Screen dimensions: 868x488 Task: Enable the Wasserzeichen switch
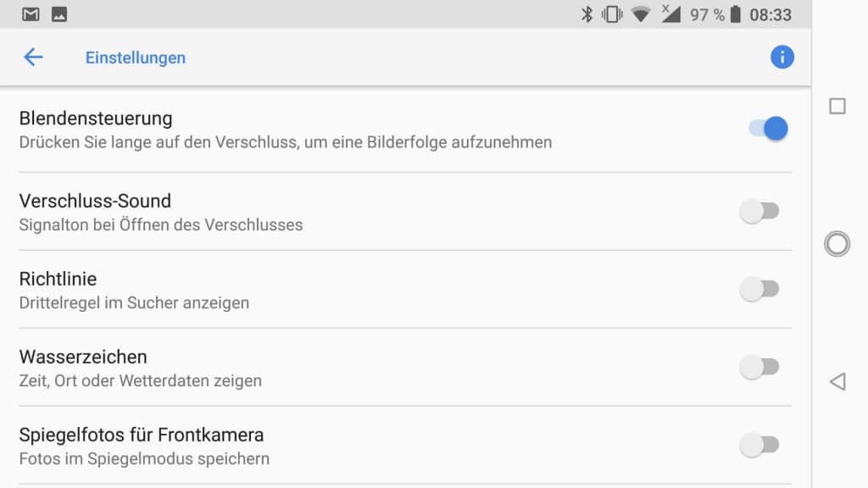click(x=759, y=367)
